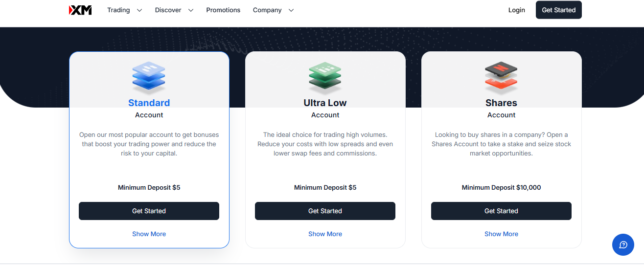The width and height of the screenshot is (644, 265).
Task: Get started with the Ultra Low account
Action: 325,211
